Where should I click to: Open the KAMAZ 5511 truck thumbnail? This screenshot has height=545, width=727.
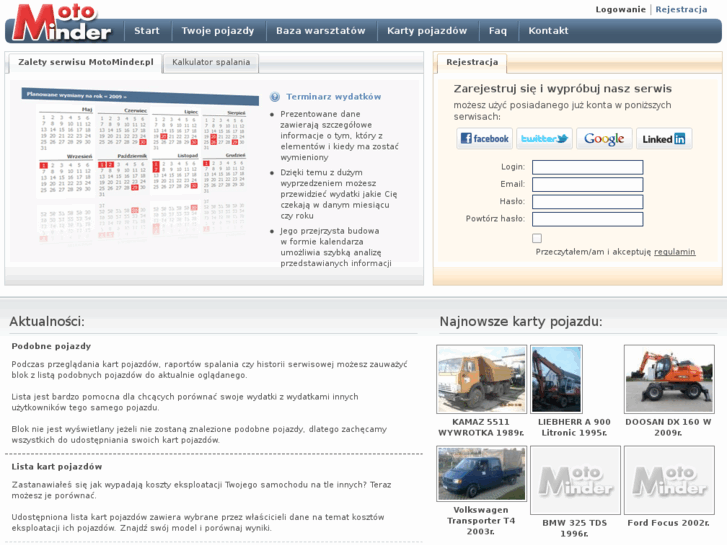coord(481,379)
